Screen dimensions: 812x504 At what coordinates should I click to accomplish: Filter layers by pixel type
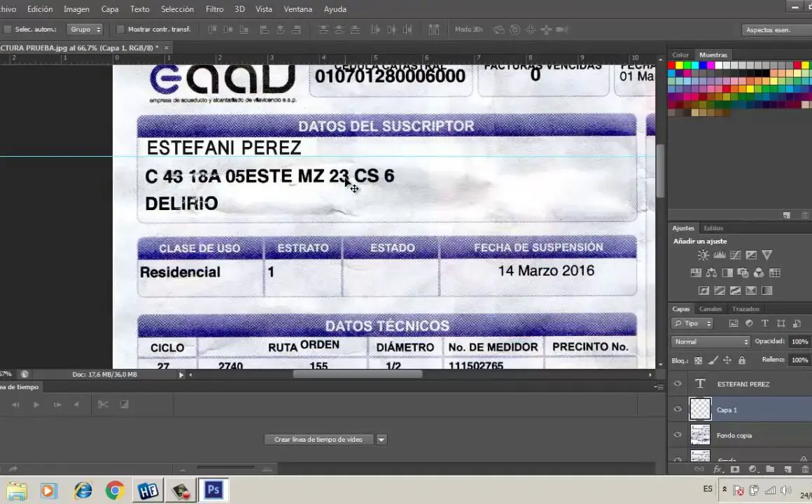(734, 323)
